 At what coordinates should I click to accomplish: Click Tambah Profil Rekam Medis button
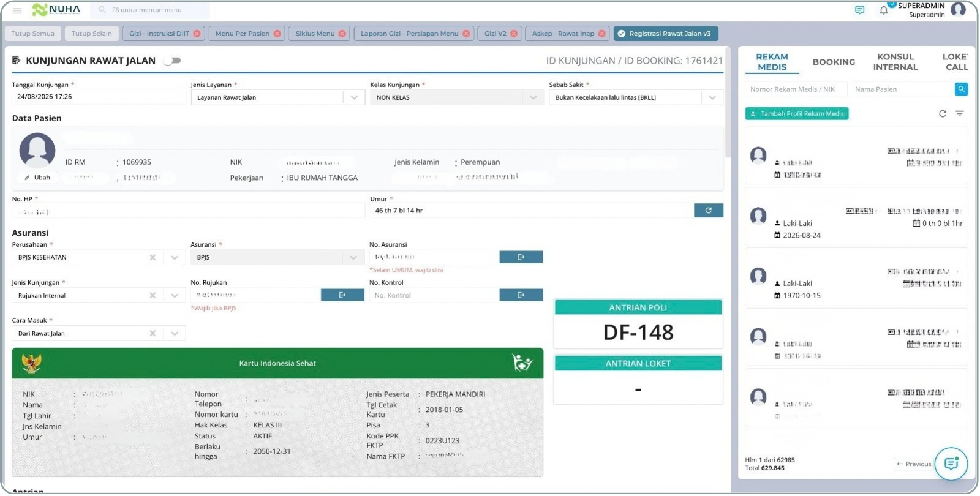(x=797, y=114)
